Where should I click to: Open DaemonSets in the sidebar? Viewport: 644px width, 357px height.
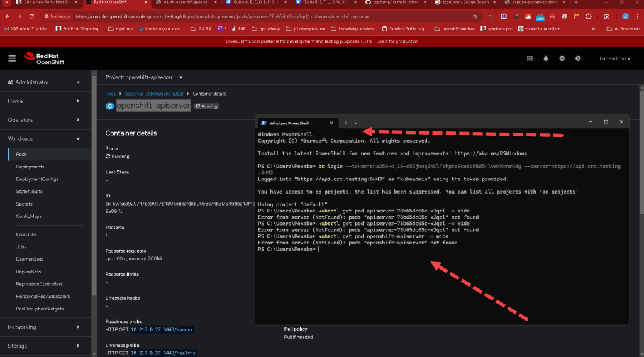coord(30,259)
